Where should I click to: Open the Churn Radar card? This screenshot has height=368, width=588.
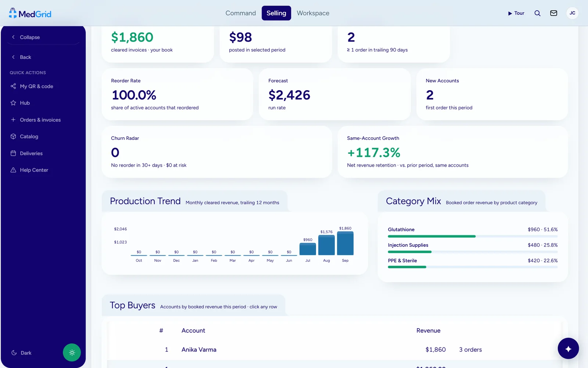point(217,152)
